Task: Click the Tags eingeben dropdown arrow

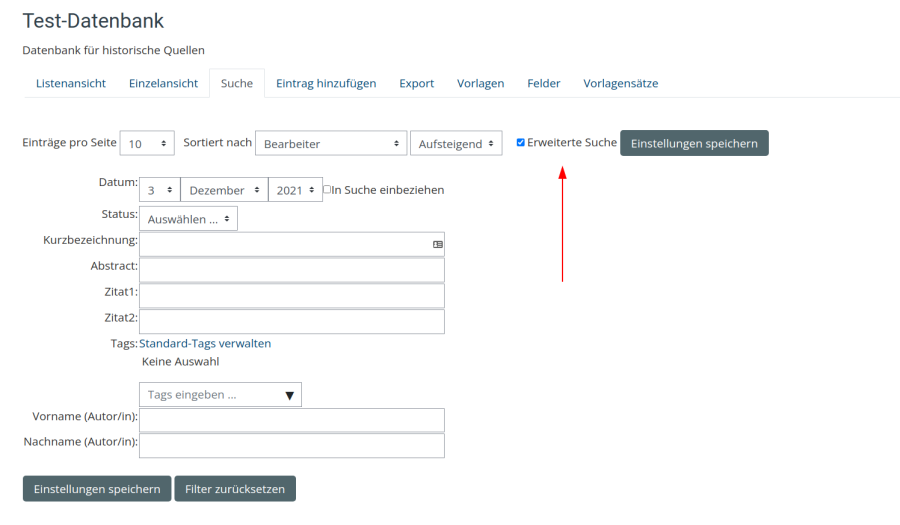Action: coord(289,395)
